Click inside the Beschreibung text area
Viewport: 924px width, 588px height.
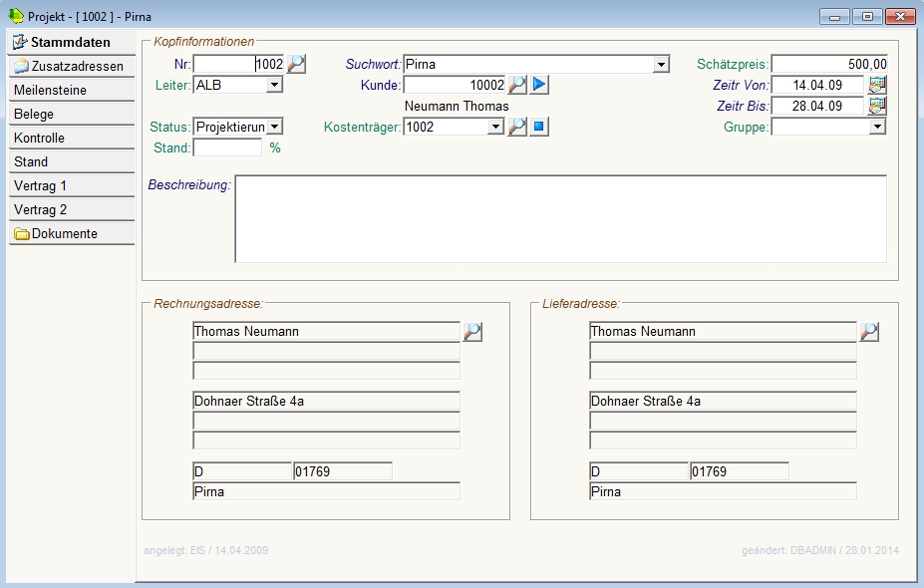(560, 219)
